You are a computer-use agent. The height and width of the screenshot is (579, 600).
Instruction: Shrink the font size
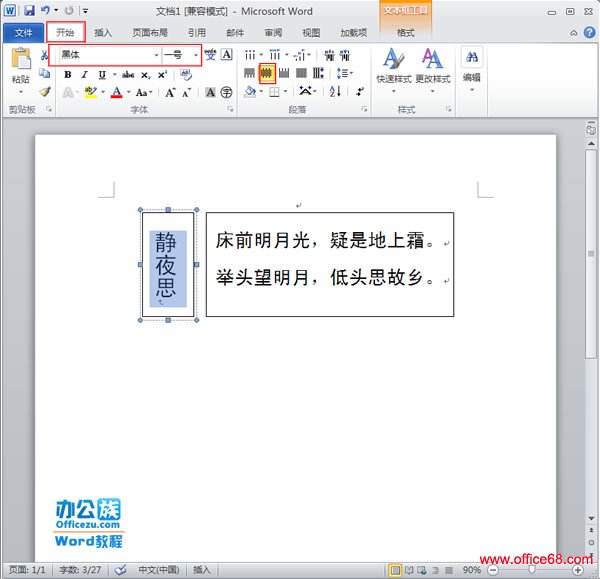tap(186, 92)
